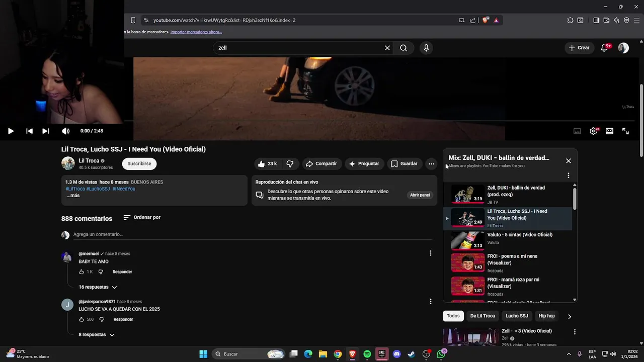Open Spotify from the taskbar

(x=367, y=354)
